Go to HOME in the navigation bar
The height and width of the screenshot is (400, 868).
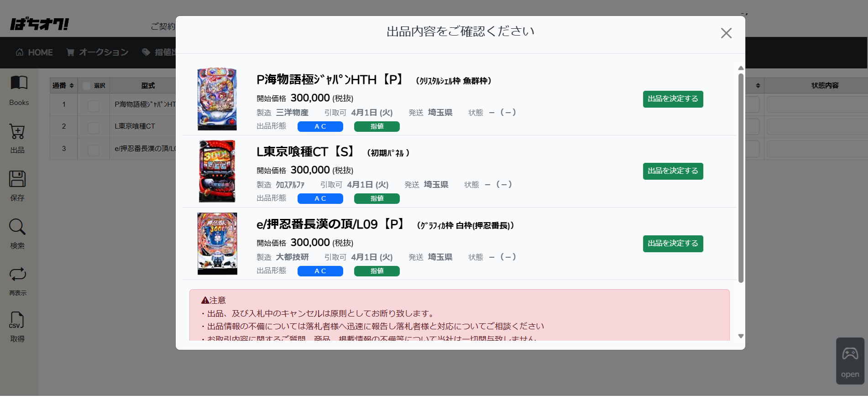point(34,52)
